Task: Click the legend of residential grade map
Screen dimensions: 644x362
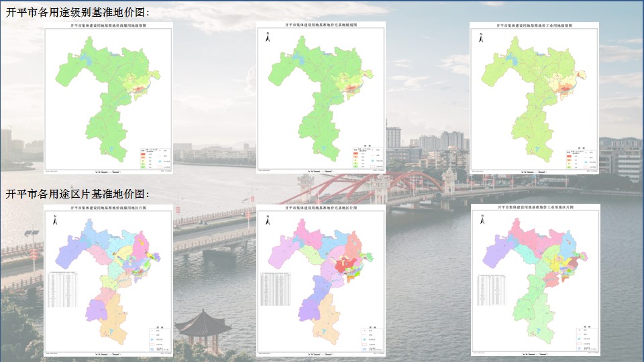Action: point(366,159)
